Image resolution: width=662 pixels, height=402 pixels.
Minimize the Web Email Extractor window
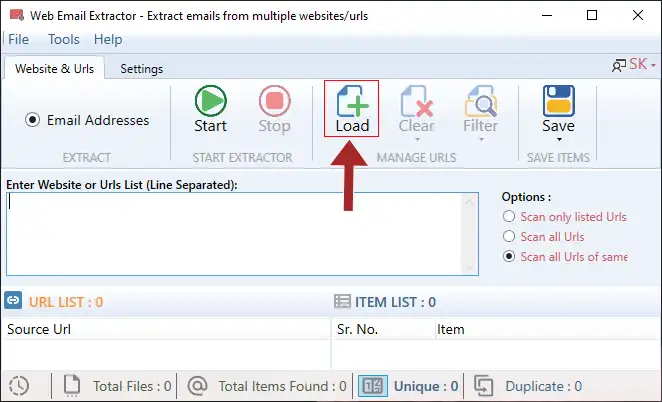pos(547,15)
